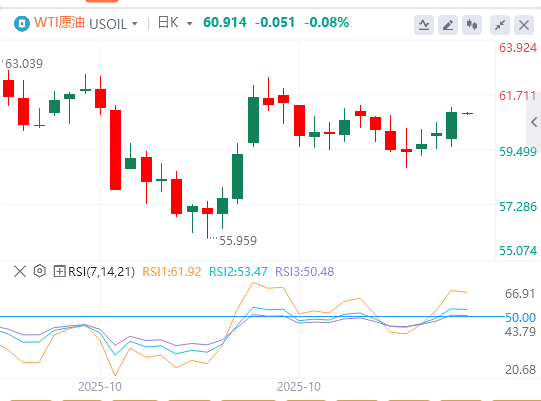Image resolution: width=541 pixels, height=401 pixels.
Task: Toggle the RSI1 orange line value
Action: point(172,272)
